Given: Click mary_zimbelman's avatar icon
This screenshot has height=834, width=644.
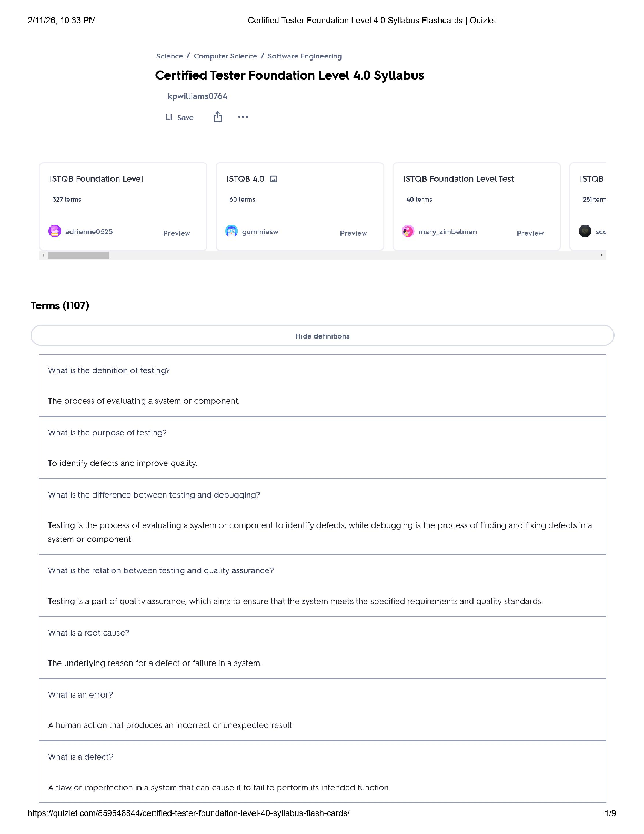Looking at the screenshot, I should click(408, 231).
